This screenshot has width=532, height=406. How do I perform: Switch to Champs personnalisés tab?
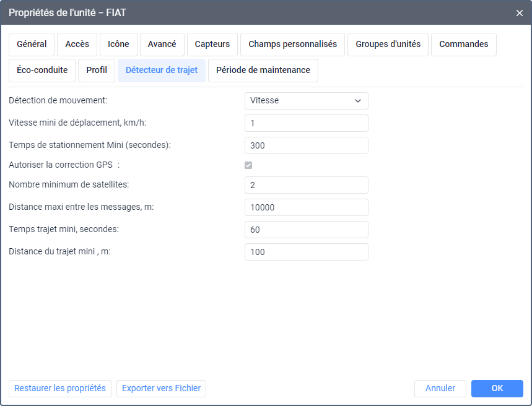tap(292, 45)
